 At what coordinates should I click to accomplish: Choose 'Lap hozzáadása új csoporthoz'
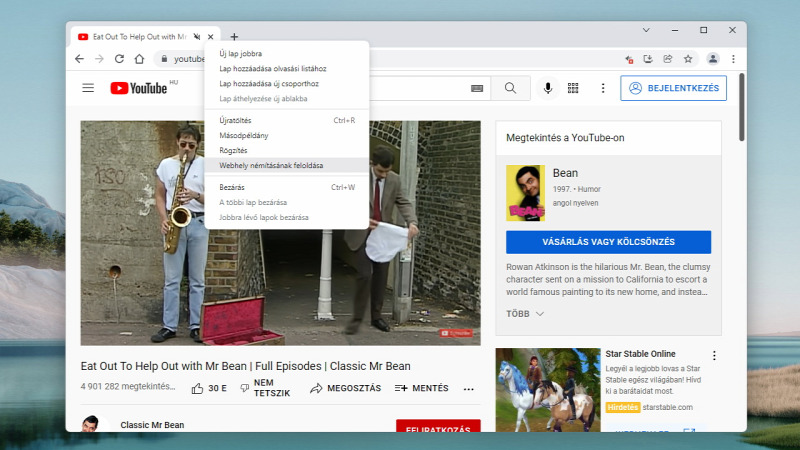287,84
